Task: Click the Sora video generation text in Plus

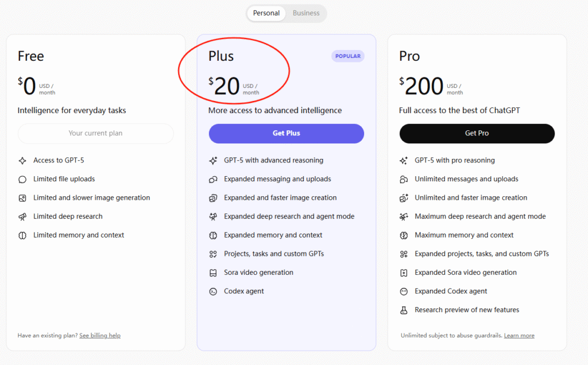Action: [259, 273]
